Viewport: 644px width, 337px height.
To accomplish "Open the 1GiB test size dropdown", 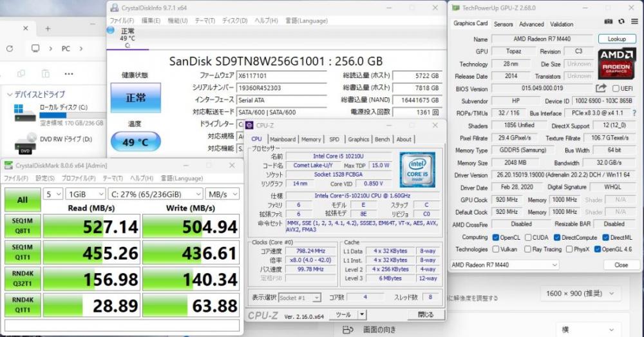I will [86, 194].
